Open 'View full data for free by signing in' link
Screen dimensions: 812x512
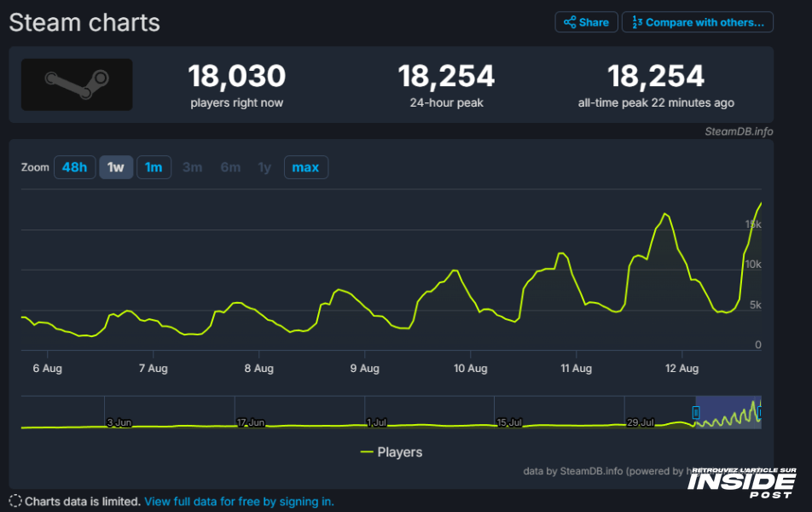coord(239,502)
